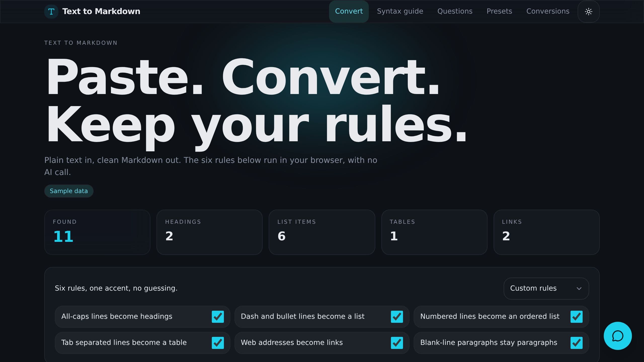
Task: Toggle Dash and bullet lines become a list
Action: [x=397, y=316]
